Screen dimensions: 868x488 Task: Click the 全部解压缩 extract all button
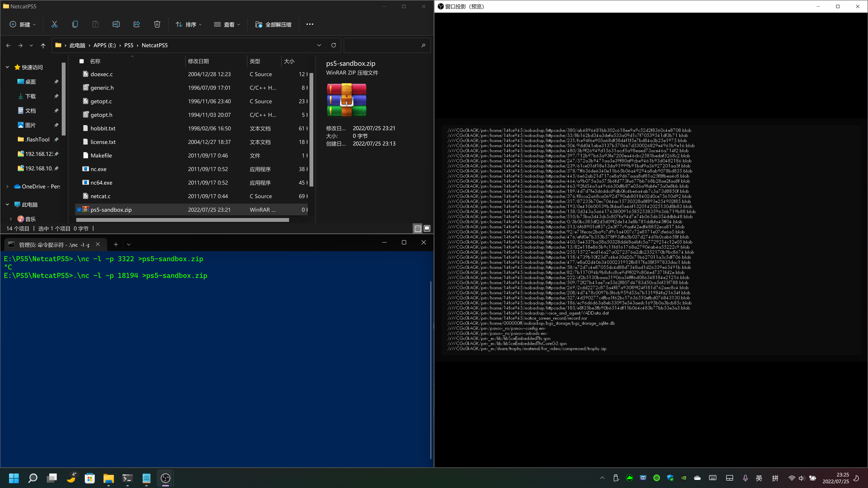(273, 24)
